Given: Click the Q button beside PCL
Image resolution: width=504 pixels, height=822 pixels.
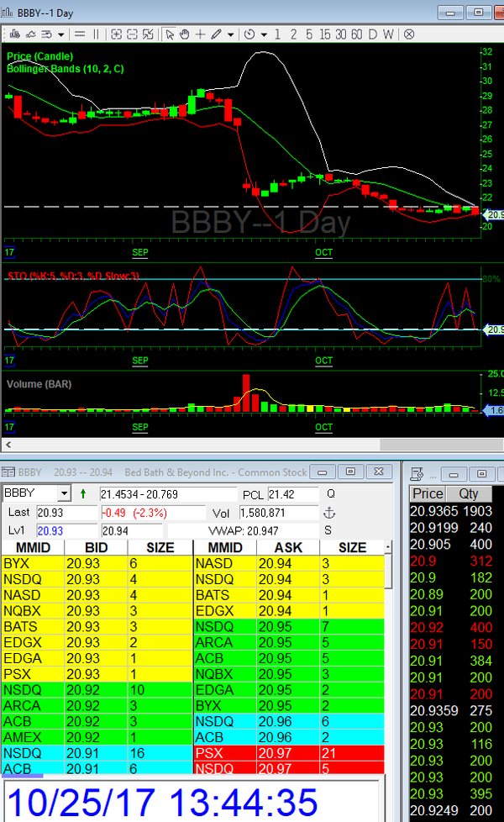Looking at the screenshot, I should click(330, 494).
